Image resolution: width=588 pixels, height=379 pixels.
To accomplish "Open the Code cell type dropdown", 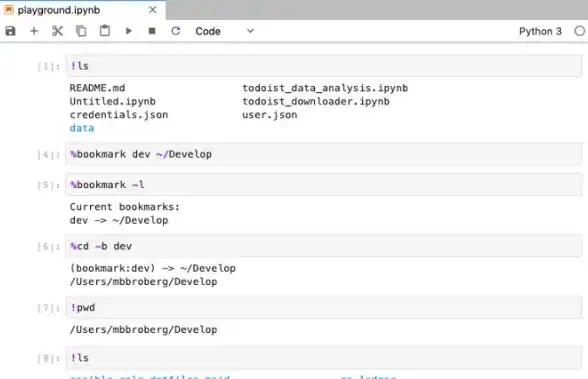I will tap(224, 31).
